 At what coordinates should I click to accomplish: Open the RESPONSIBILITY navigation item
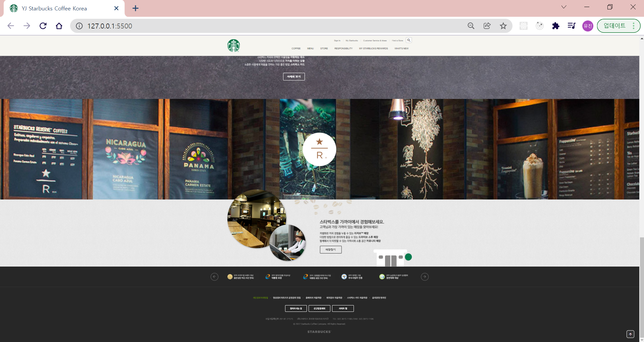[343, 49]
